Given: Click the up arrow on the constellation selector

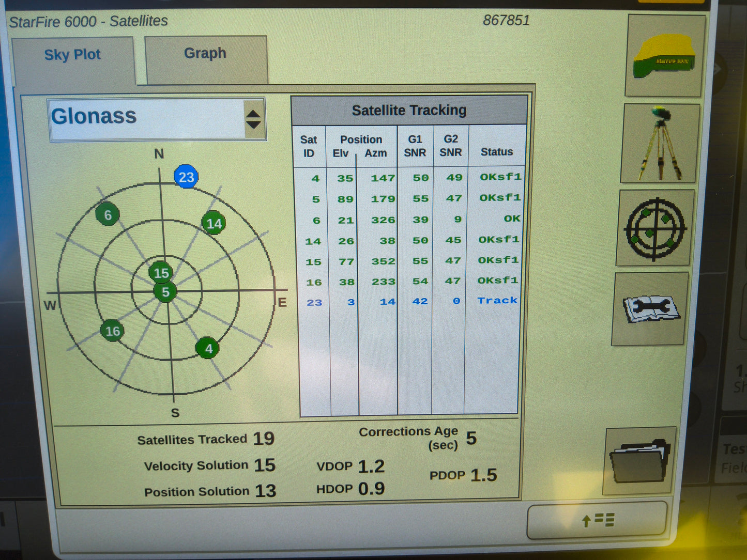Looking at the screenshot, I should pyautogui.click(x=254, y=113).
